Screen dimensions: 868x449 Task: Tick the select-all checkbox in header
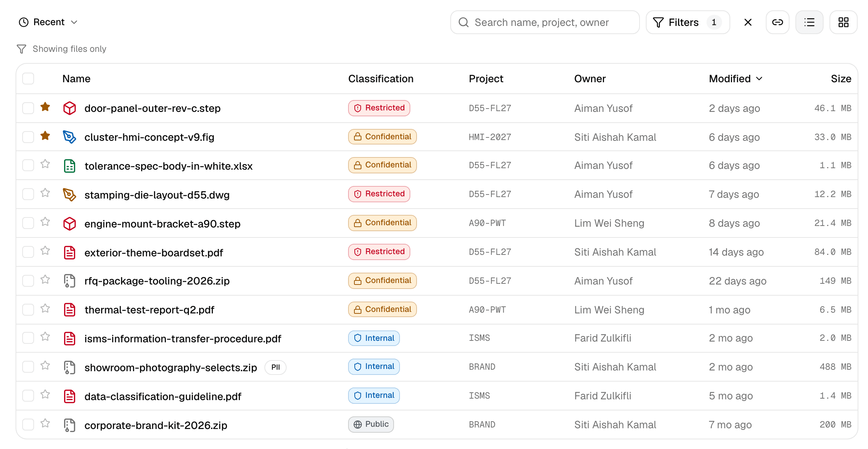coord(28,79)
